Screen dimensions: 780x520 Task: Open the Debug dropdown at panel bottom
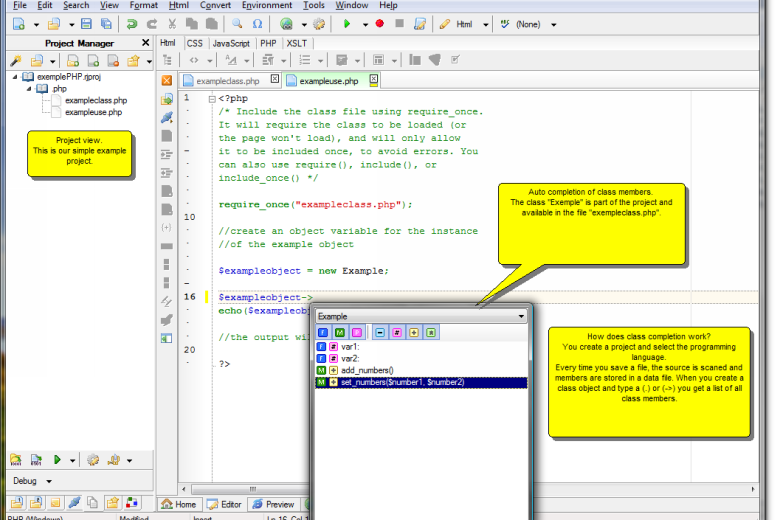pos(49,481)
